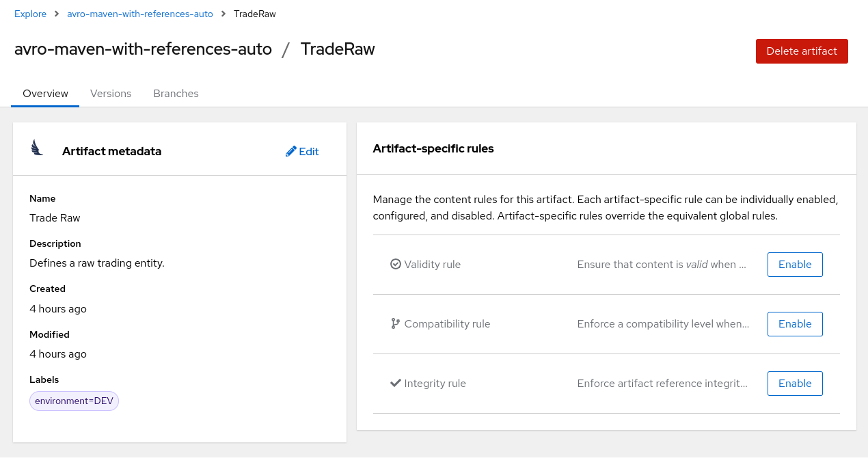Switch to the Branches tab

(x=176, y=93)
